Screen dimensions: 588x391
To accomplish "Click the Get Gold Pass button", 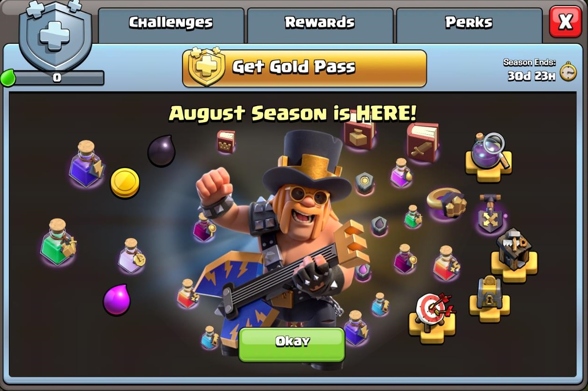I will [x=304, y=68].
